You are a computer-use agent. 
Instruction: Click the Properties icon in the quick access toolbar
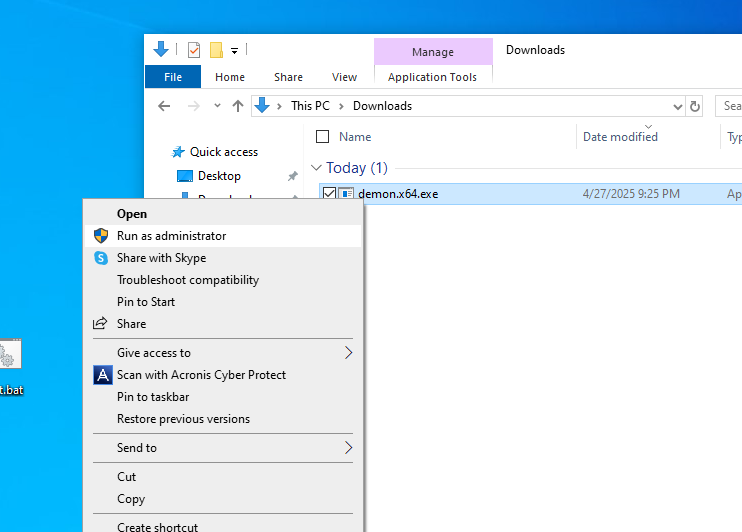pyautogui.click(x=194, y=50)
